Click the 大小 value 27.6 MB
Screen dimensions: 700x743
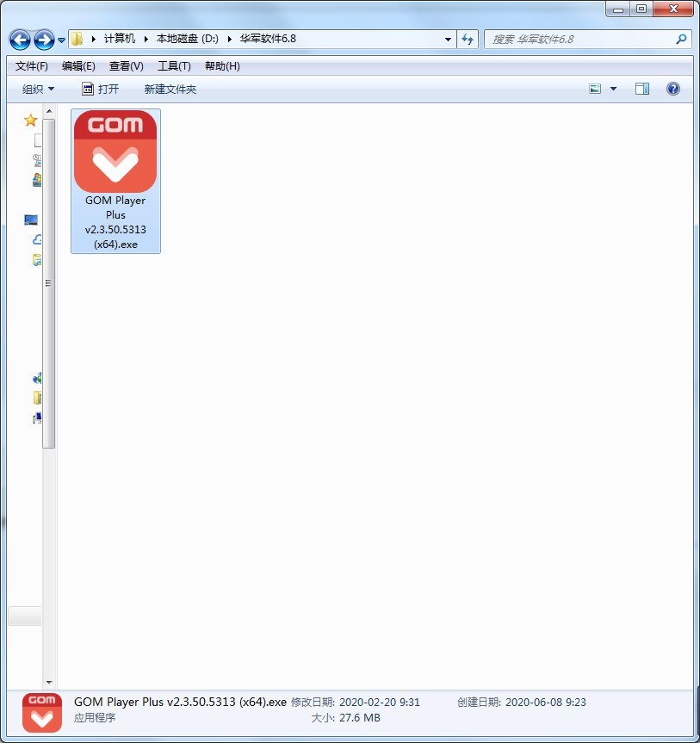(x=360, y=718)
